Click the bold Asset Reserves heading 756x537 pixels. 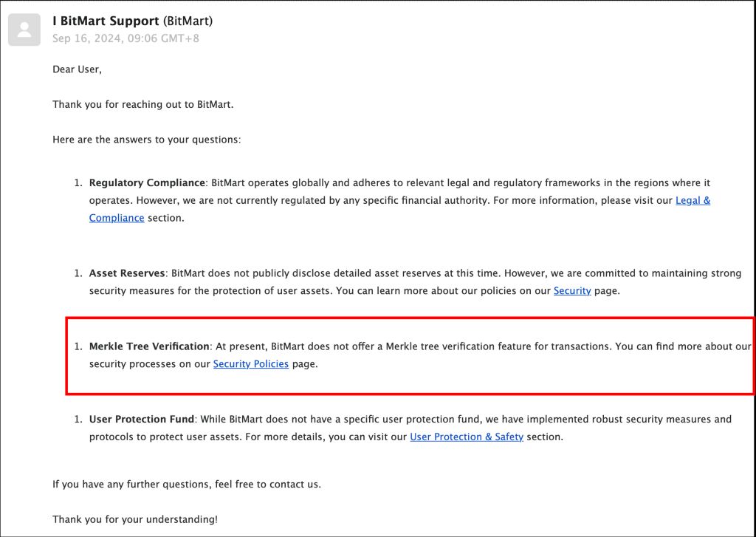[127, 273]
